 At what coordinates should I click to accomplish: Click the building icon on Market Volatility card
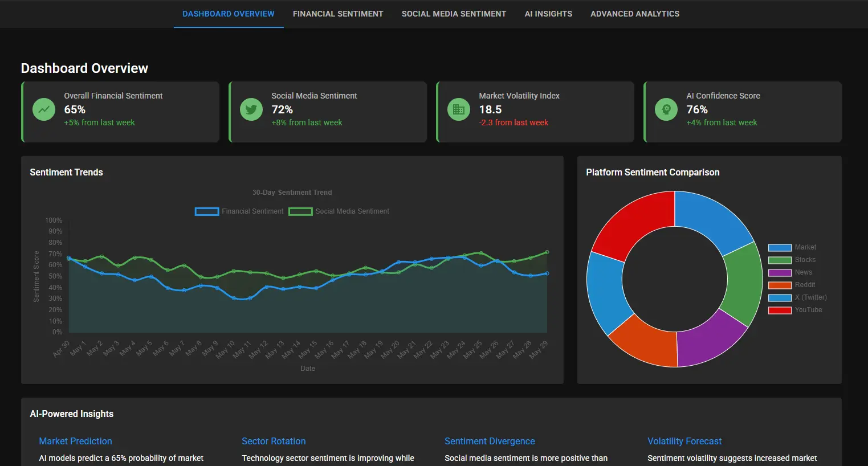pos(459,109)
